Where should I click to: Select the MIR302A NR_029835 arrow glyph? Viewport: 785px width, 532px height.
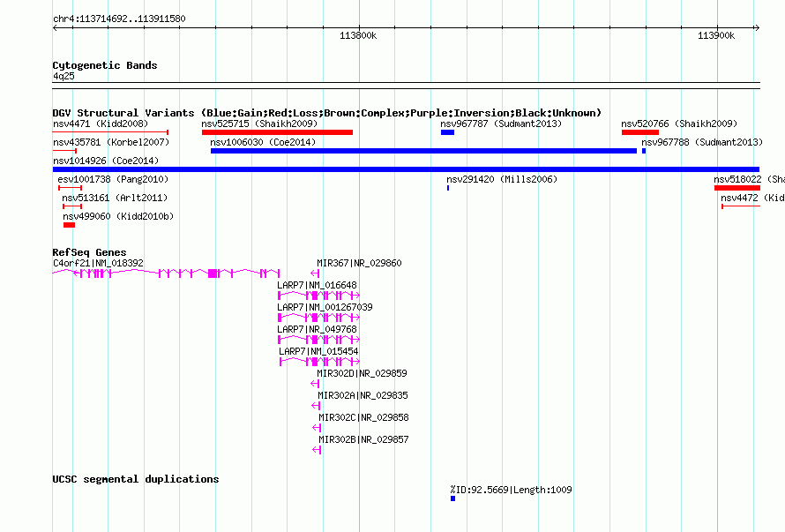tap(316, 406)
